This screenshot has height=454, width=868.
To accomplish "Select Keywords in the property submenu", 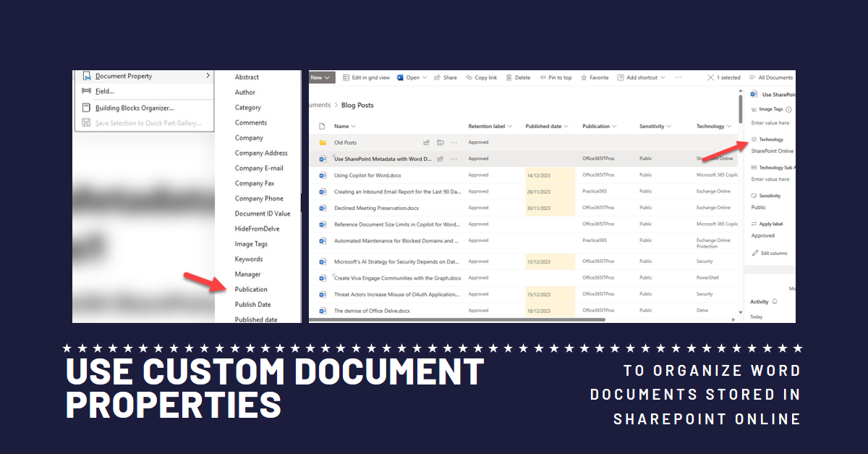I will (x=249, y=259).
